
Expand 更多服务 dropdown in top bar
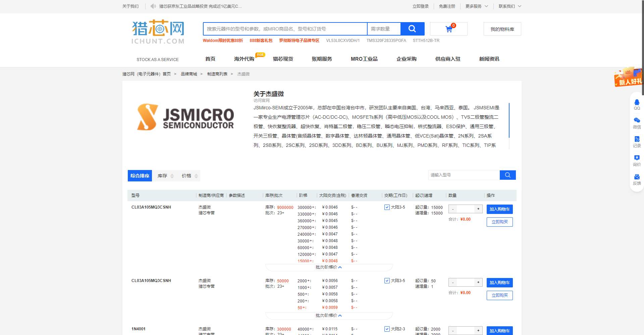pos(477,6)
